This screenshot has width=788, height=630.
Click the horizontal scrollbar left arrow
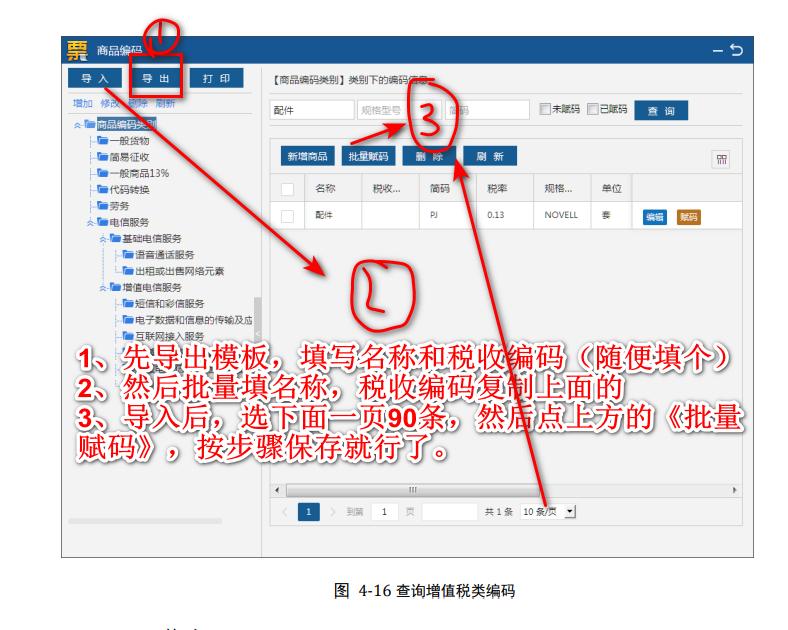(277, 490)
